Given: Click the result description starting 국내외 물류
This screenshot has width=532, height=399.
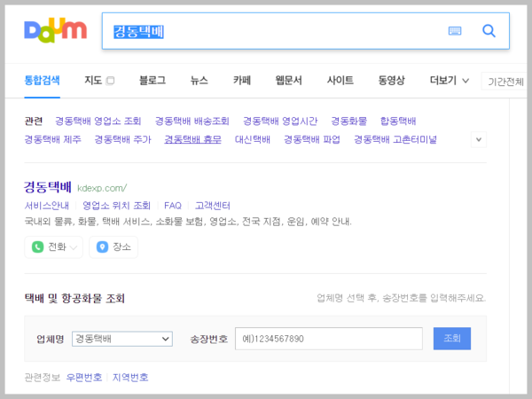Looking at the screenshot, I should [188, 222].
